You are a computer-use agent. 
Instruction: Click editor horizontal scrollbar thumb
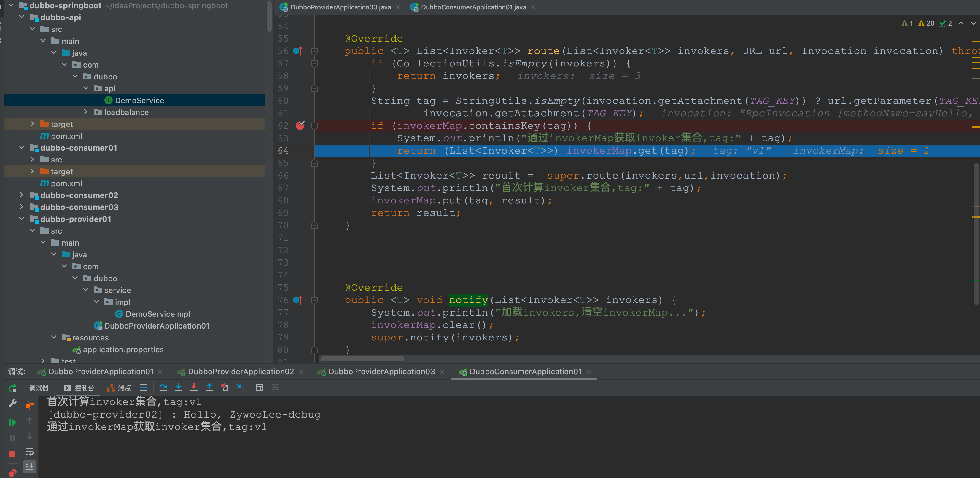(362, 358)
